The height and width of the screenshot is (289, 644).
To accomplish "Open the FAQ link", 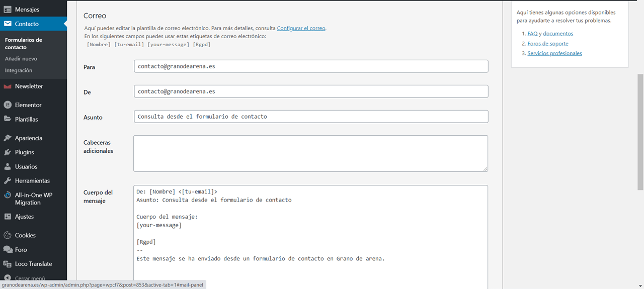I will coord(532,34).
